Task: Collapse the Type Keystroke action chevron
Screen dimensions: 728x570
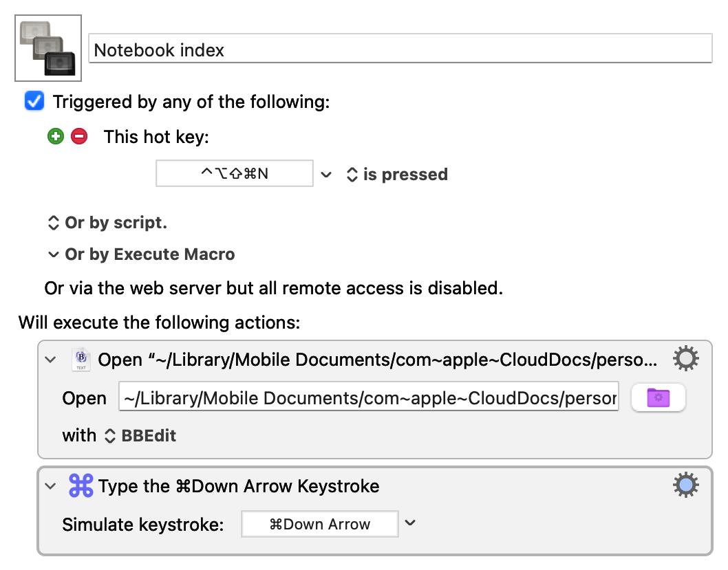Action: [50, 487]
